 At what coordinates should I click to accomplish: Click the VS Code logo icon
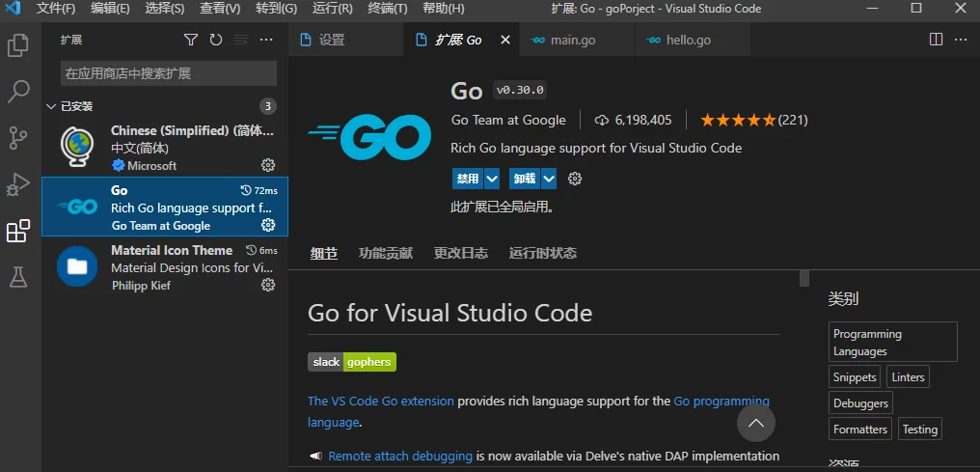tap(14, 8)
